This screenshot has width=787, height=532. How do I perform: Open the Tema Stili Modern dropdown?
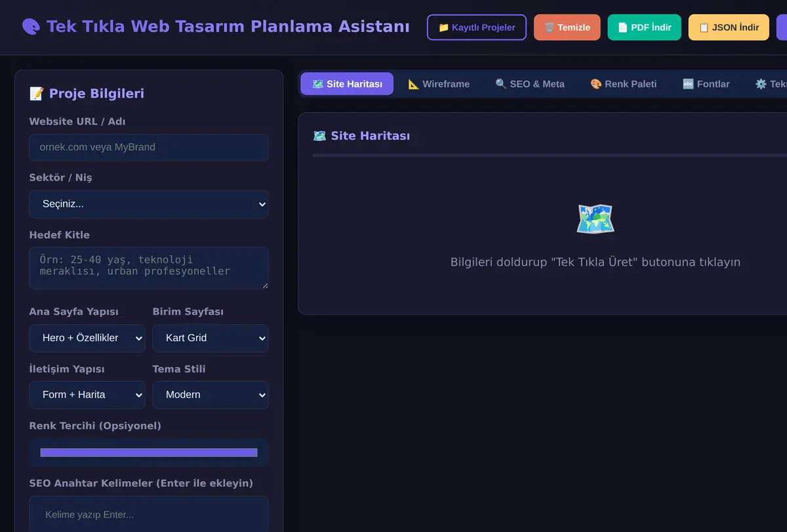[211, 395]
